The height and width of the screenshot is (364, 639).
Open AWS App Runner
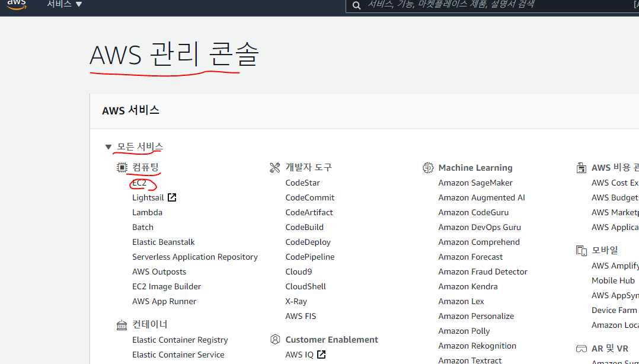tap(164, 302)
